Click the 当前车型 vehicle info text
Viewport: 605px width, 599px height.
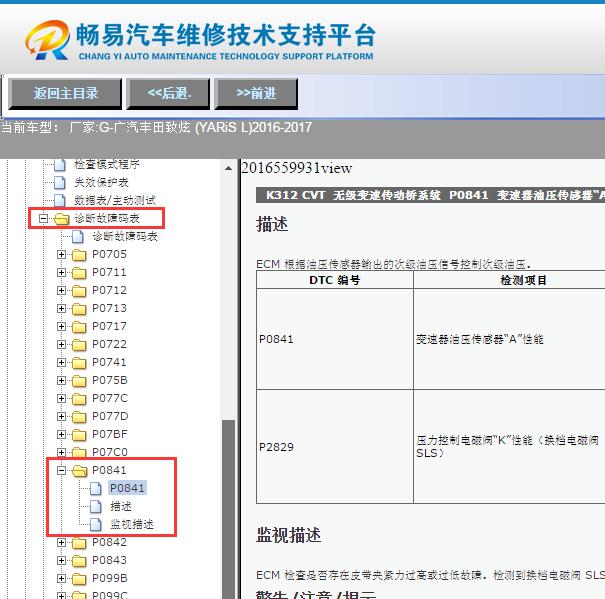[x=156, y=128]
